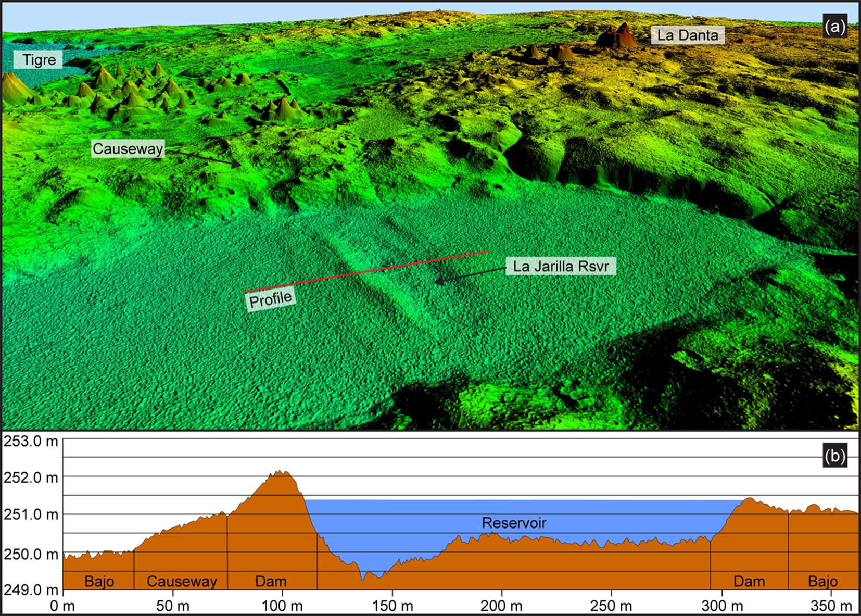Click the 250.0 m elevation axis label
The width and height of the screenshot is (861, 616).
tap(31, 554)
